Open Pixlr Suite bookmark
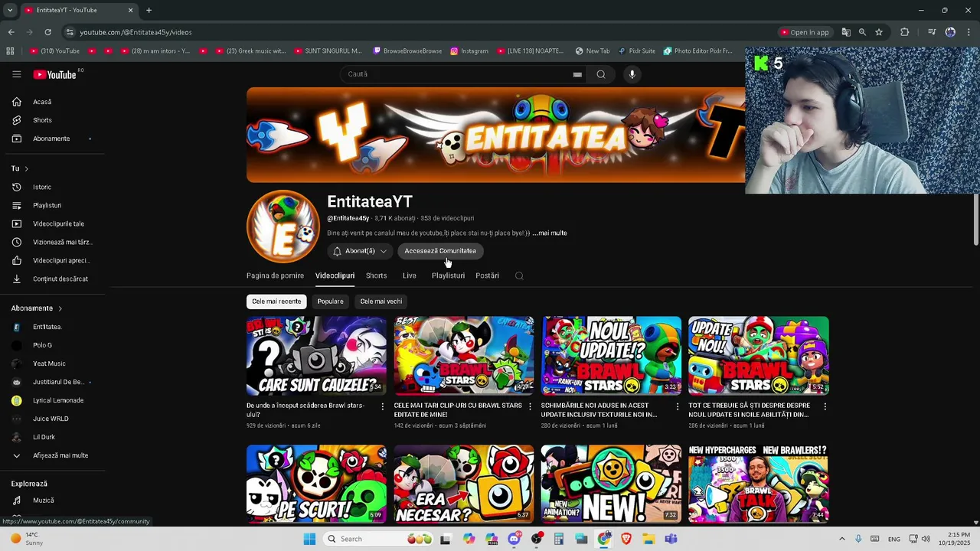 point(637,51)
